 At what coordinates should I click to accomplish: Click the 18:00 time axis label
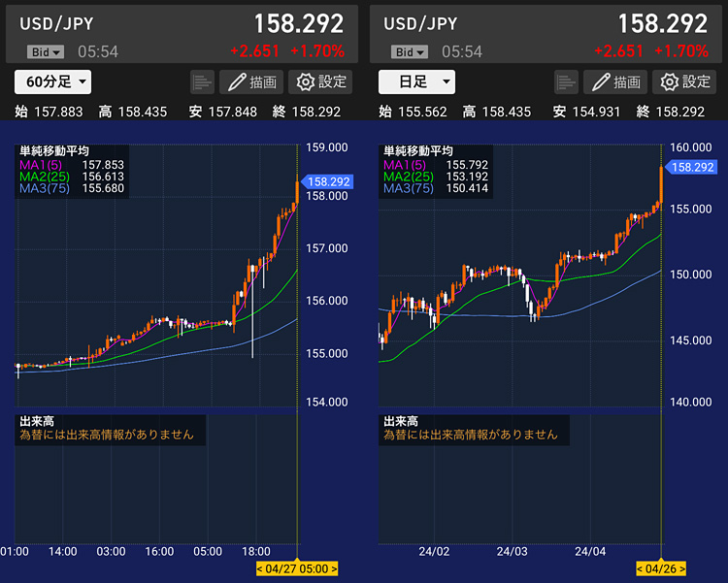[x=256, y=551]
